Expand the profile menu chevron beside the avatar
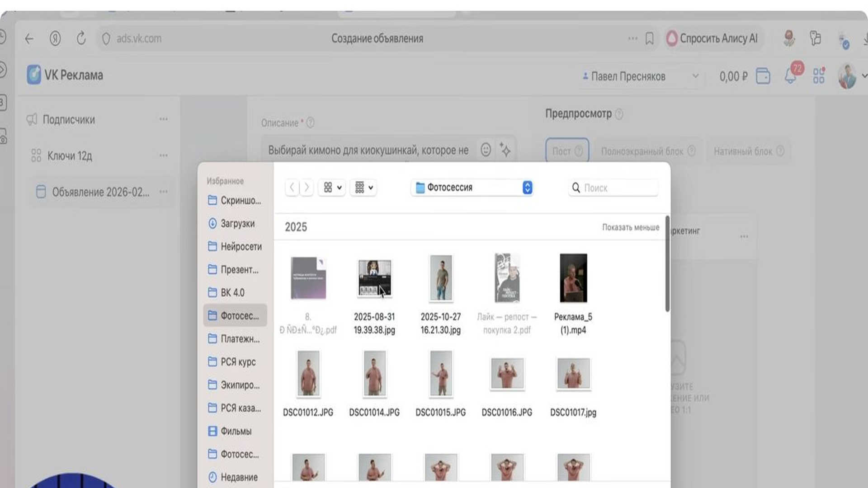This screenshot has width=868, height=488. point(863,76)
